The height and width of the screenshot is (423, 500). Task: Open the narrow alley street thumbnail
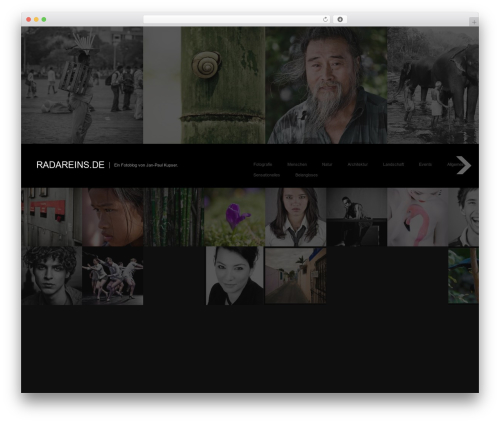[296, 276]
